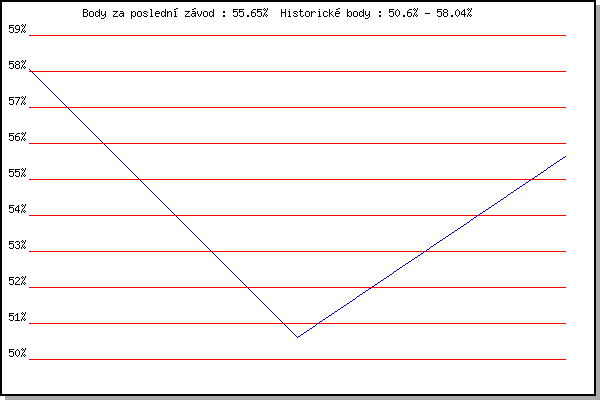The image size is (600, 400).
Task: Click the lowest point of blue line
Action: pos(297,337)
